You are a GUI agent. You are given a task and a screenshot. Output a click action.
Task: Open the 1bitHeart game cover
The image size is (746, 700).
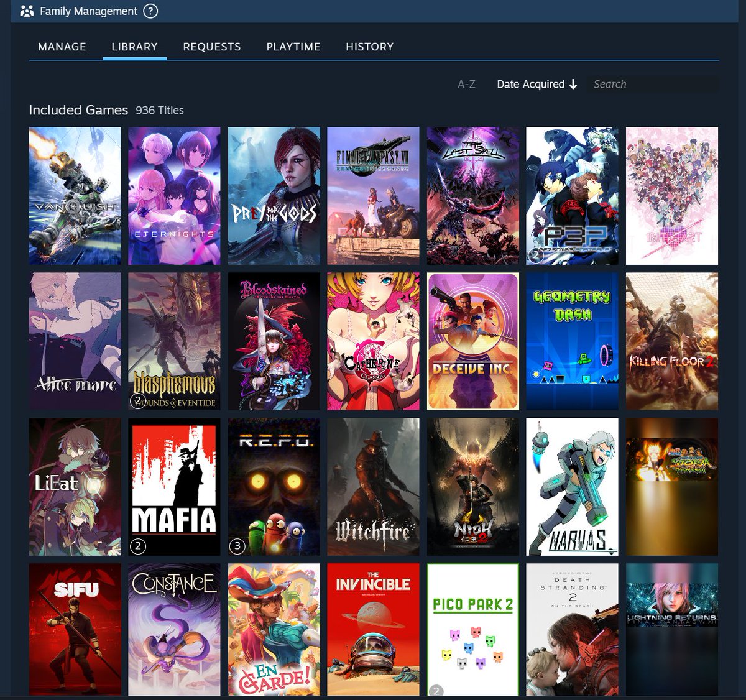[x=672, y=196]
